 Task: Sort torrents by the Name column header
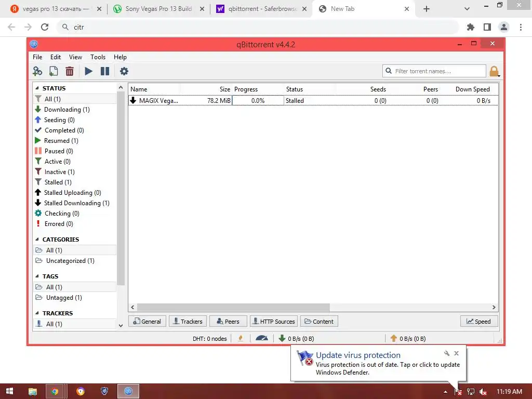[154, 89]
